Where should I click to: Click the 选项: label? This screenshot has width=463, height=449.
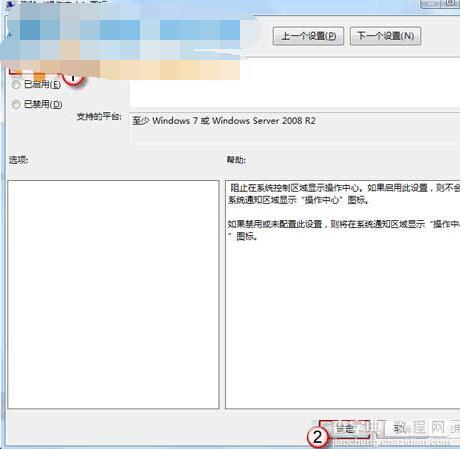[19, 160]
